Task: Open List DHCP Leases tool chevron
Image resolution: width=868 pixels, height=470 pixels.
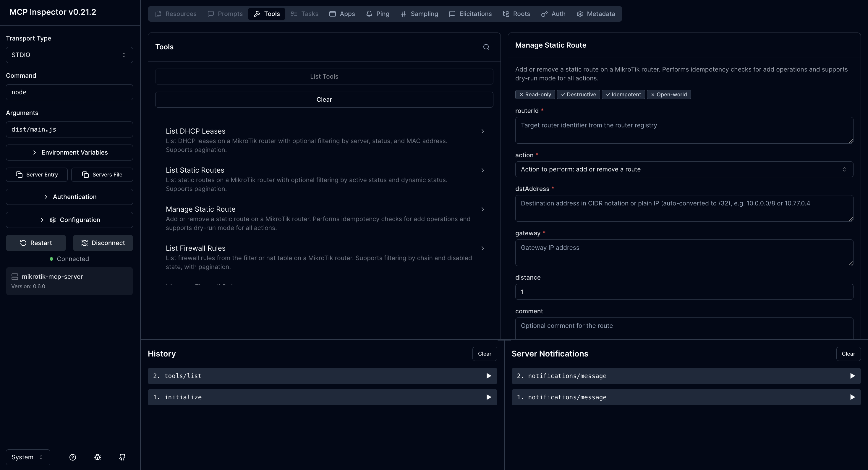Action: [482, 132]
